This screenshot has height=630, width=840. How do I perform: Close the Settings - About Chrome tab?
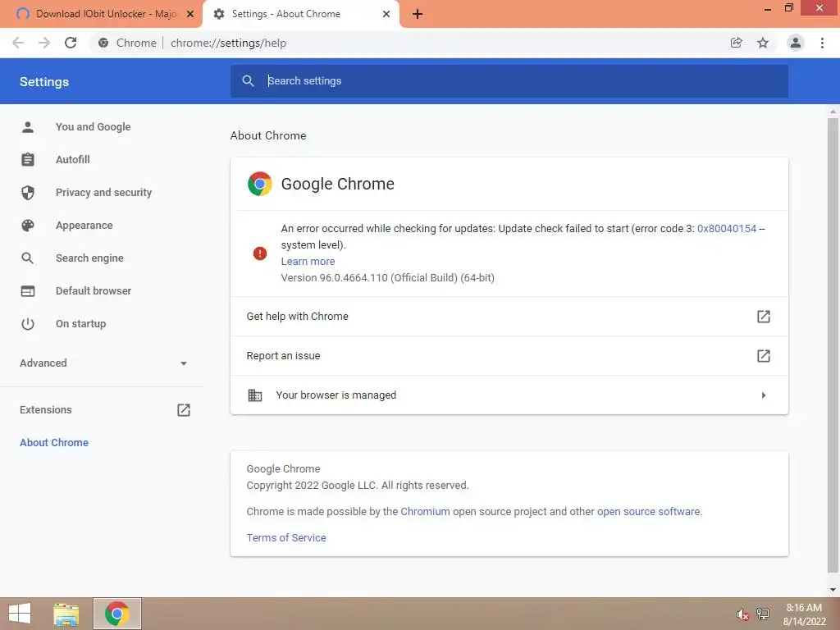point(386,14)
